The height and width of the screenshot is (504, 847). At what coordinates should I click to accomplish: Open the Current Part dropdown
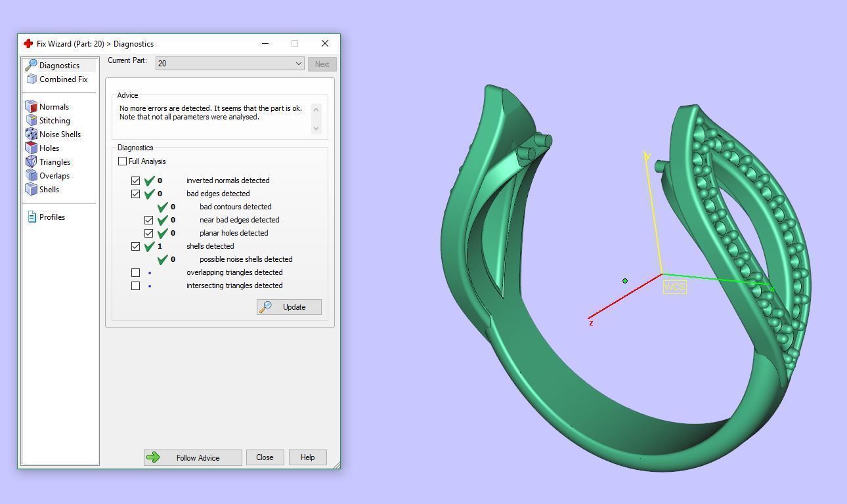(230, 64)
